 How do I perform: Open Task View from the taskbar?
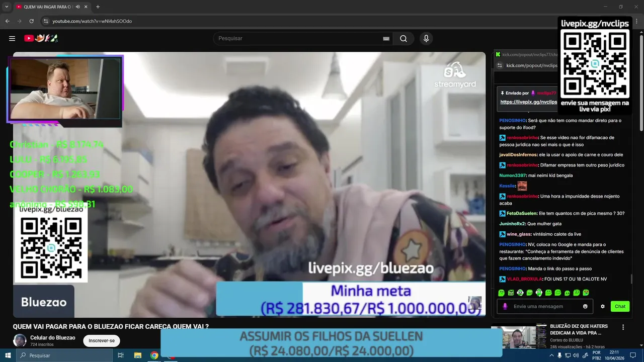coord(121,355)
